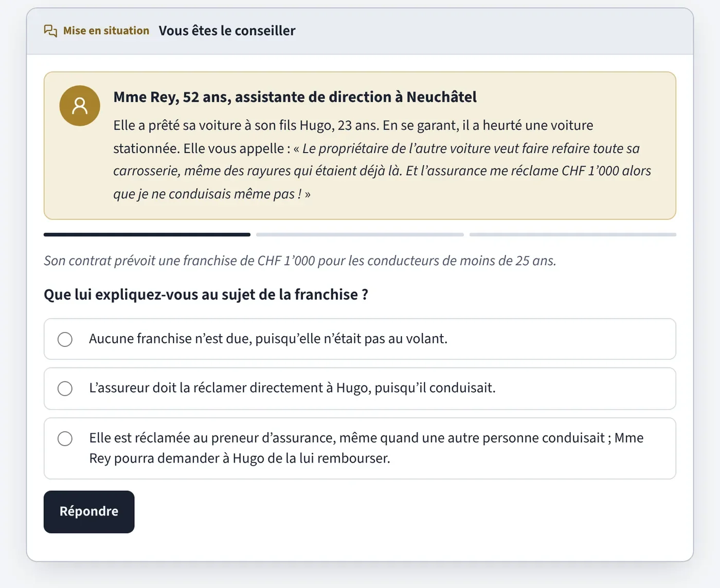Click the second grey progress step bar
Viewport: 720px width, 588px height.
(x=360, y=234)
